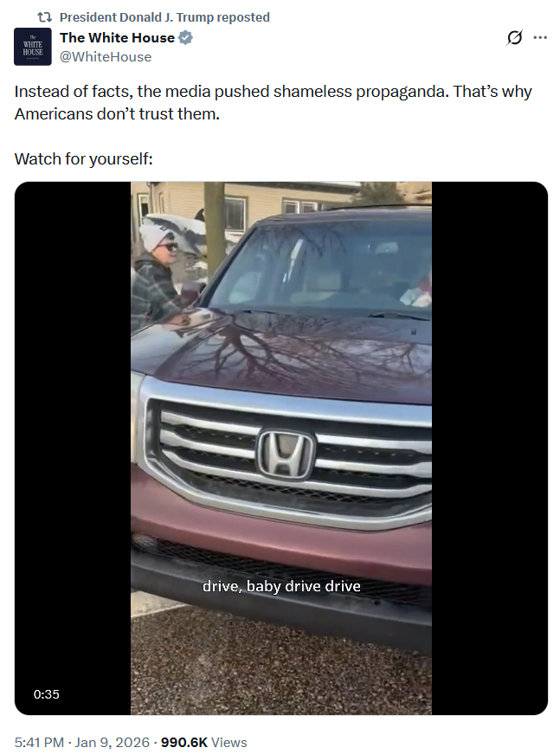Viewport: 560px width, 754px height.
Task: Open the three-dot more options menu
Action: 540,37
